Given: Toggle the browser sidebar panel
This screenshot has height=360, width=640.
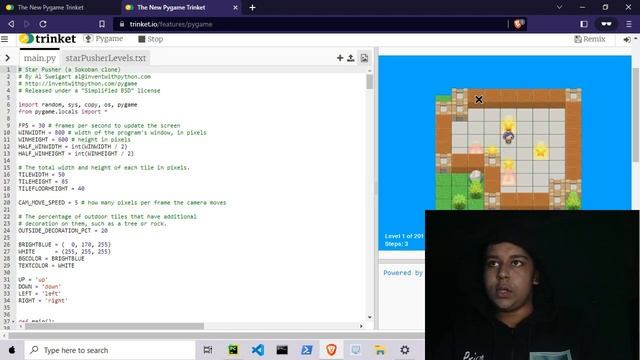Looking at the screenshot, I should [584, 24].
